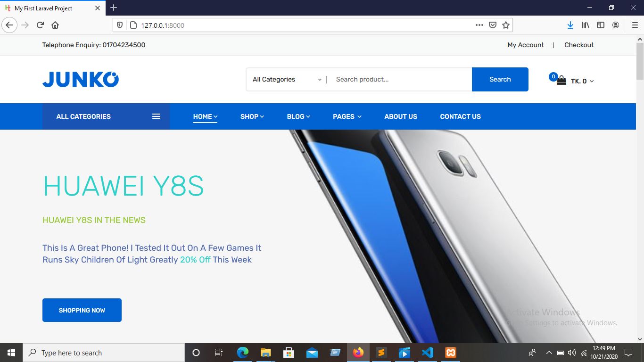Select the My First Laravel Project tab
644x362 pixels.
(x=52, y=8)
